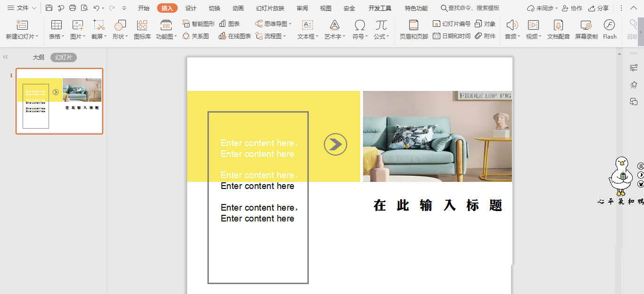This screenshot has height=294, width=644.
Task: Click the 分享 share button
Action: coord(598,8)
